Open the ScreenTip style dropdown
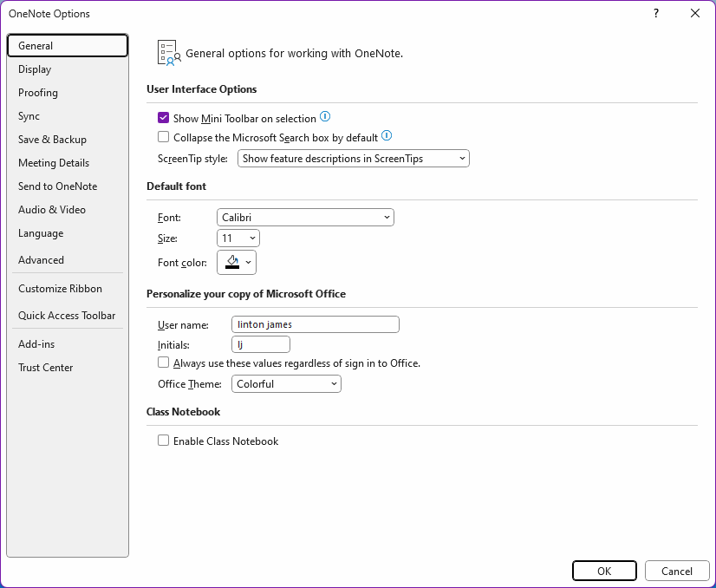This screenshot has height=588, width=716. [354, 159]
